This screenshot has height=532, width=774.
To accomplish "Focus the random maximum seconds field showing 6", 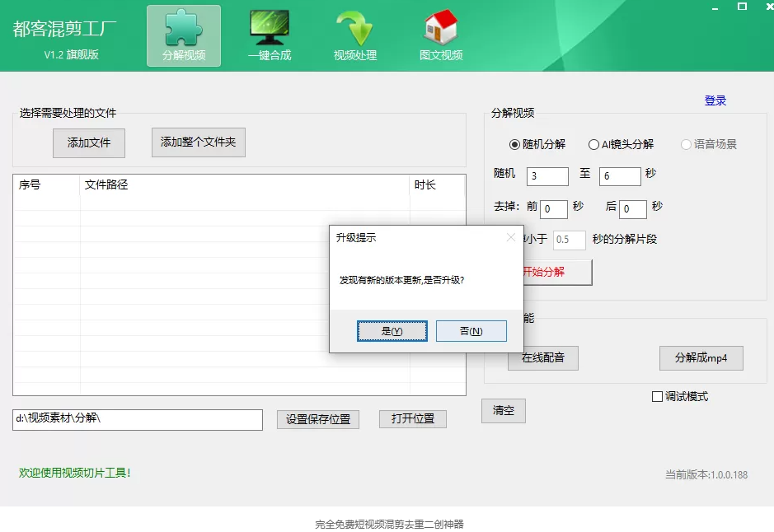I will pyautogui.click(x=620, y=176).
